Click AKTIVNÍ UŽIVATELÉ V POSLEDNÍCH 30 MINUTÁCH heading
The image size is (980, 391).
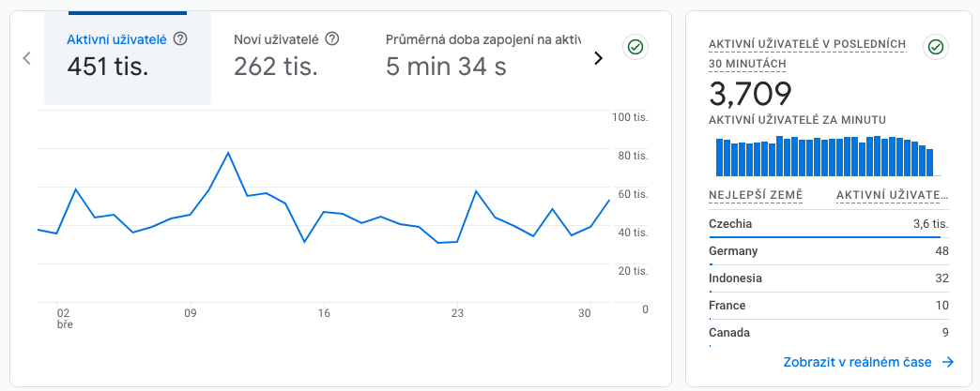point(807,53)
